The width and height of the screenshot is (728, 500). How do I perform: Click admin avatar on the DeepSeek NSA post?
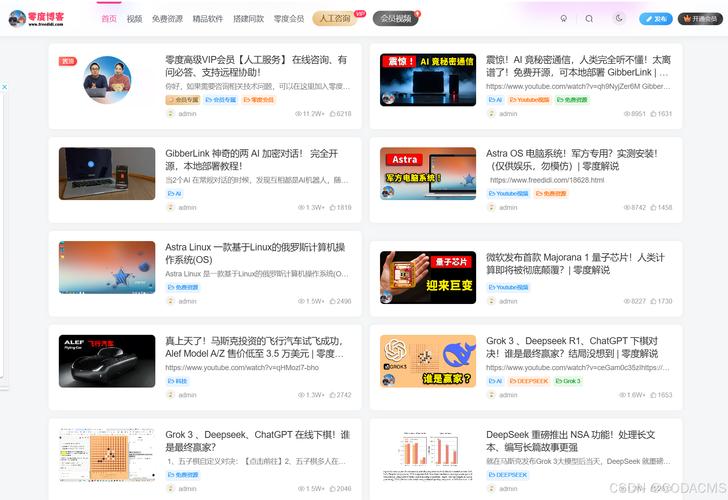click(491, 489)
